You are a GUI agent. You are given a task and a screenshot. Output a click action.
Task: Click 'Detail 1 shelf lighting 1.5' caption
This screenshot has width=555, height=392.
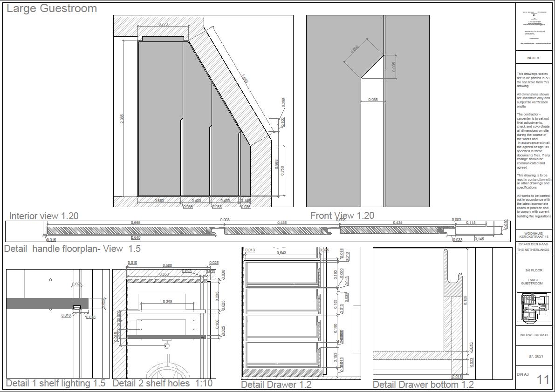click(x=55, y=383)
